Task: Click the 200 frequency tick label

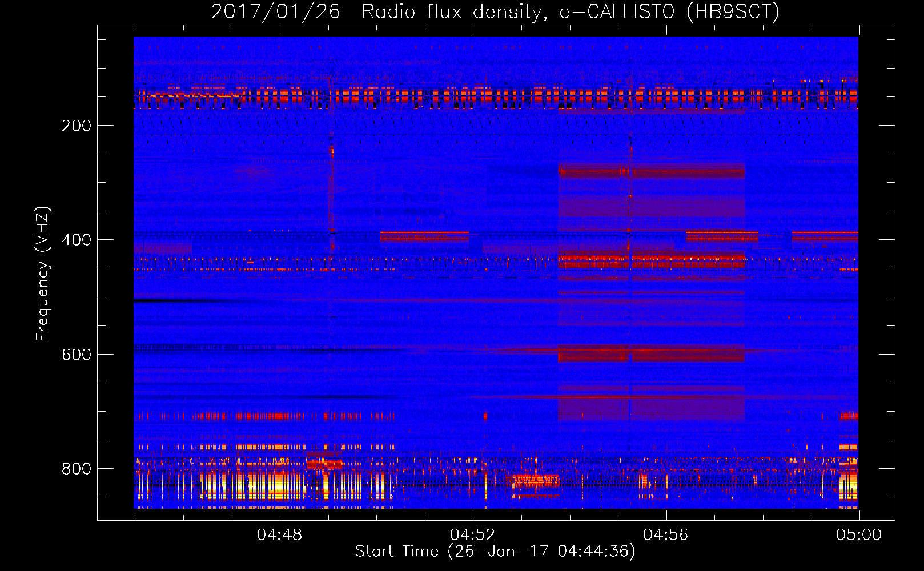Action: coord(77,126)
